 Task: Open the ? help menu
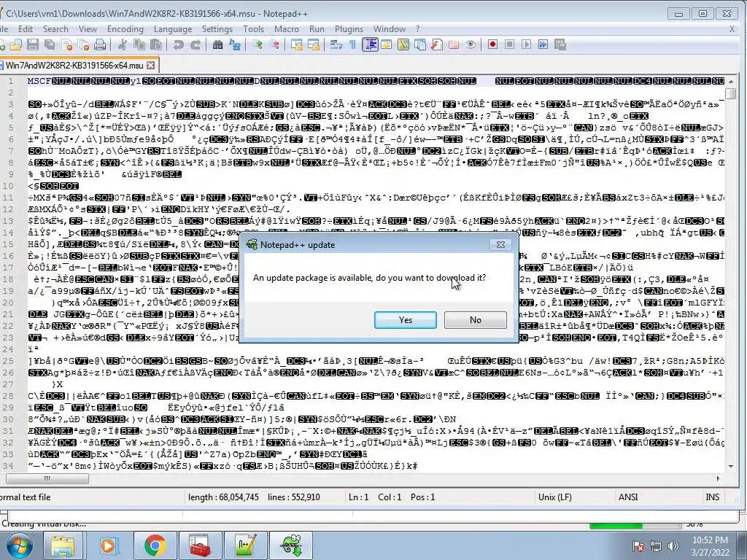(x=418, y=29)
